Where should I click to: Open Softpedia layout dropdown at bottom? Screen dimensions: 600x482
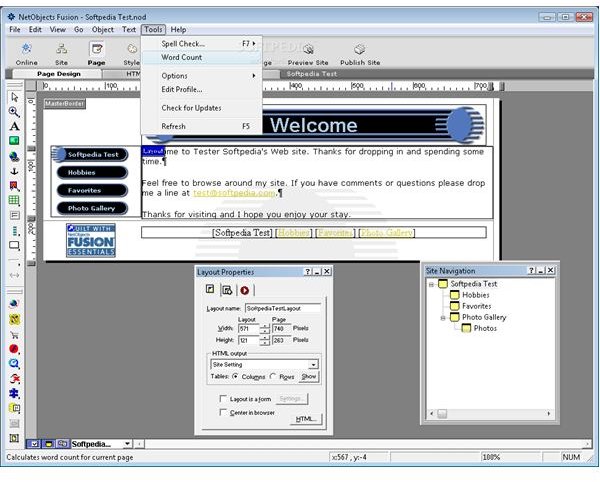(x=127, y=444)
